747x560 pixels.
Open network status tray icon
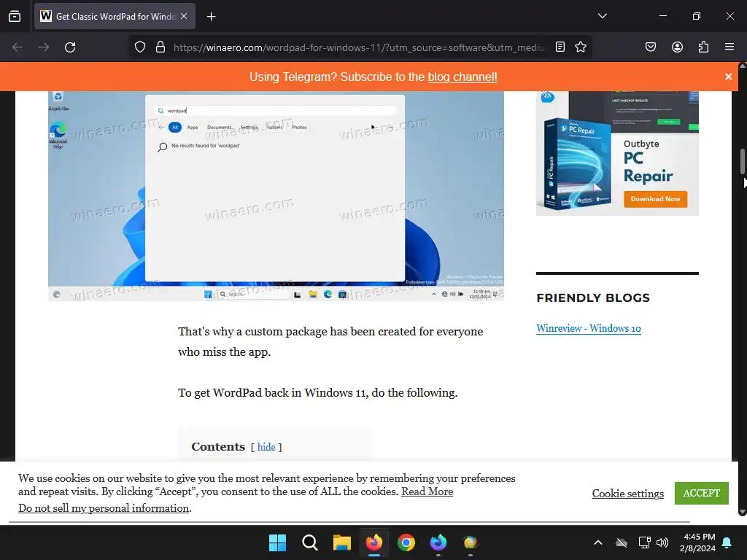pos(644,542)
